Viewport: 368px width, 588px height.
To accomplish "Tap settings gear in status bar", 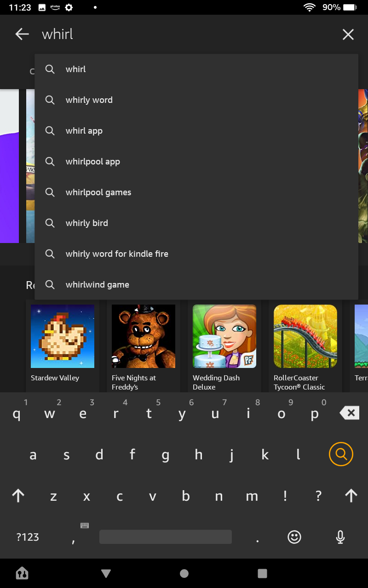I will (69, 7).
